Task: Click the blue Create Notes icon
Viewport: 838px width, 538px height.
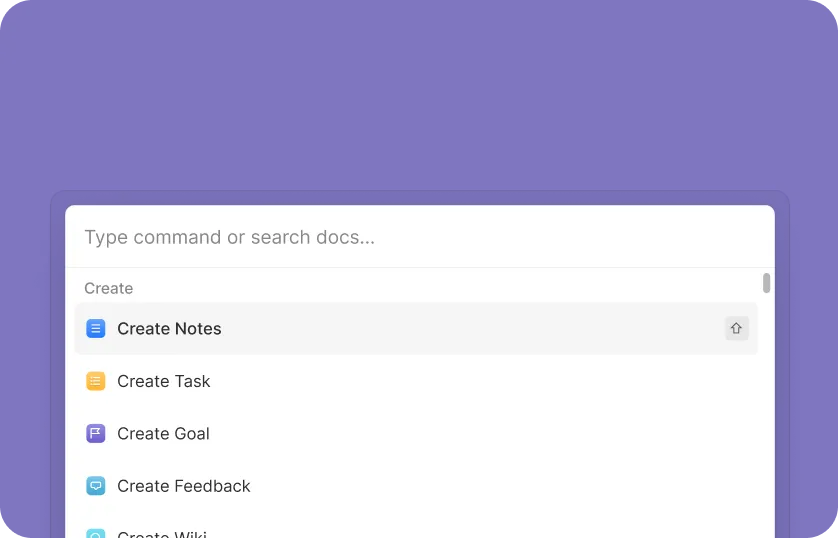Action: (x=96, y=328)
